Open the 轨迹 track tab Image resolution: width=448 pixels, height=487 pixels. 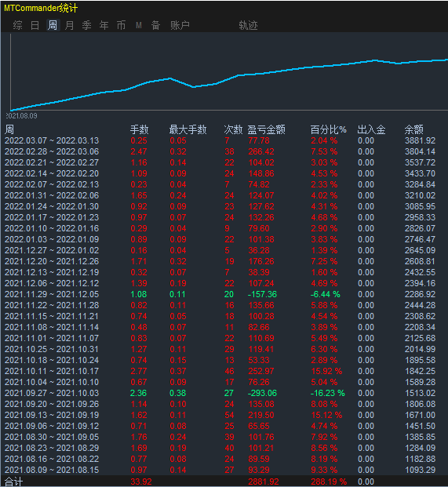(248, 25)
